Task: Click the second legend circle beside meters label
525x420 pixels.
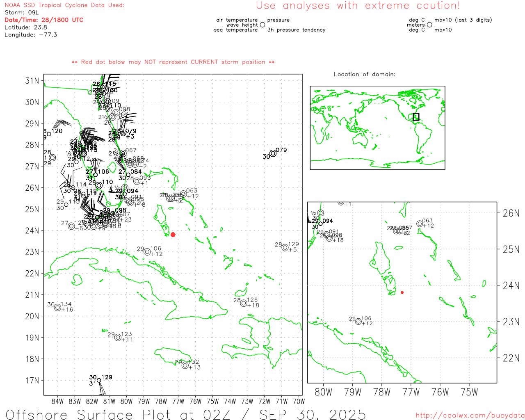Action: (429, 25)
